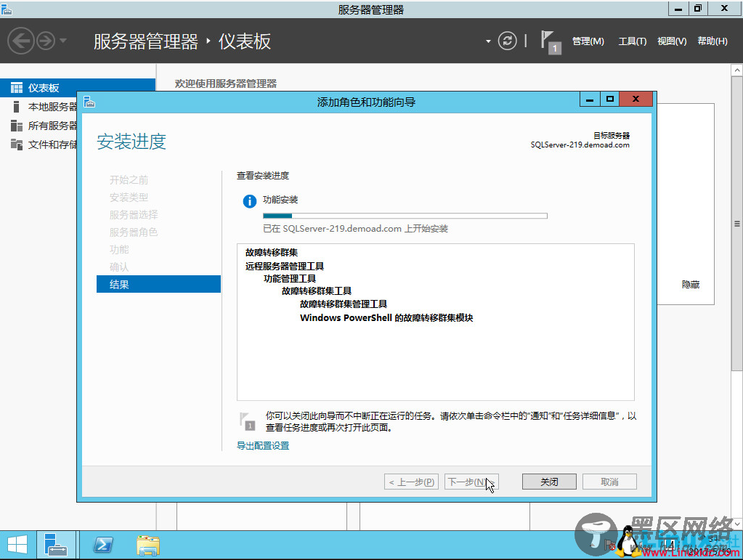743x560 pixels.
Task: Select 本地服务器 in the sidebar
Action: coord(52,107)
